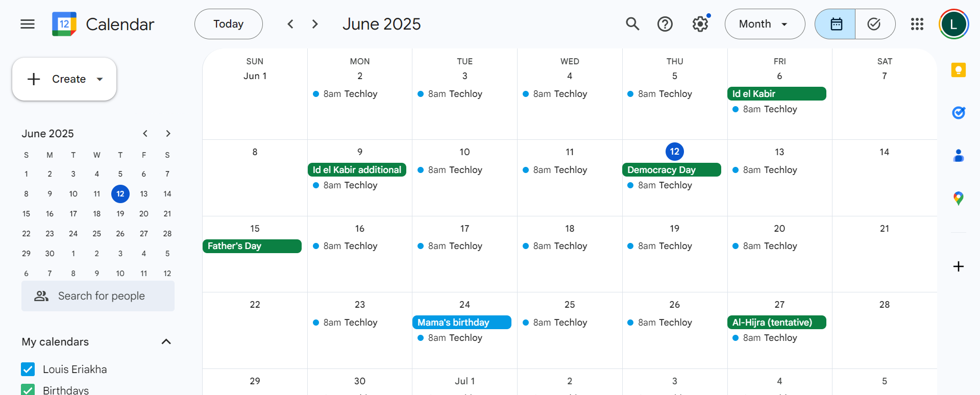Go to next month in main toolbar
Image resolution: width=980 pixels, height=395 pixels.
315,24
